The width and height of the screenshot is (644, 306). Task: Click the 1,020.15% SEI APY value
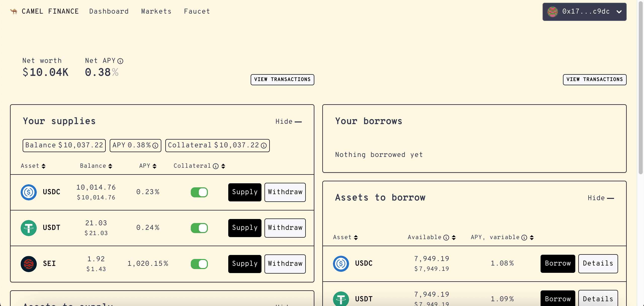[148, 264]
